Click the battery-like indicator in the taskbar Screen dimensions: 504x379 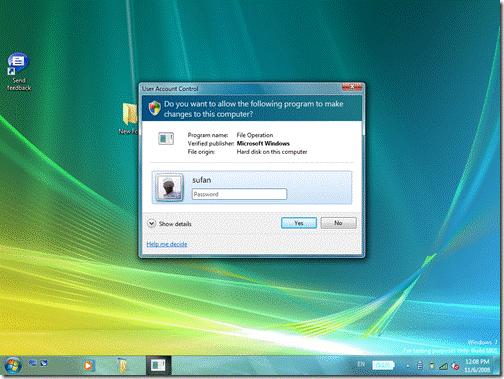383,365
